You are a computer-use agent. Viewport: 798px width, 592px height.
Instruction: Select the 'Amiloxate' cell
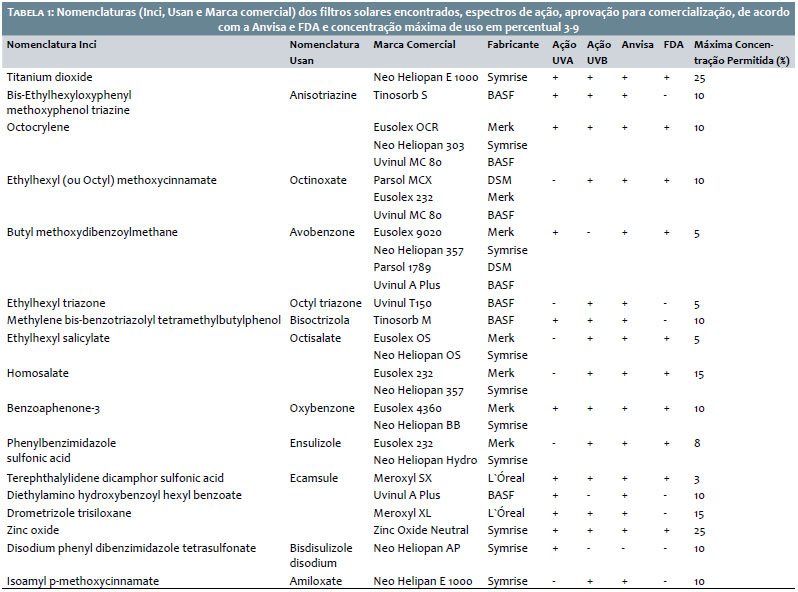316,581
